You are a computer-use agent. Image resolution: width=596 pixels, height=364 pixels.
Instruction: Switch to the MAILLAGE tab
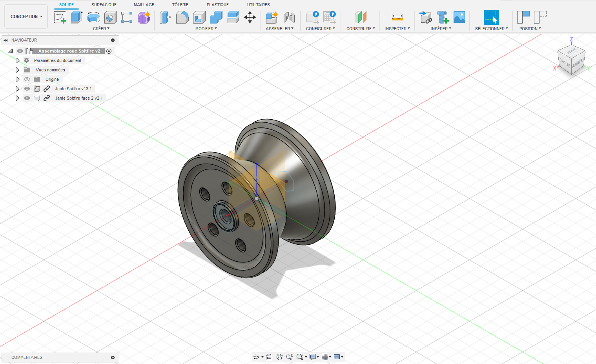(144, 5)
